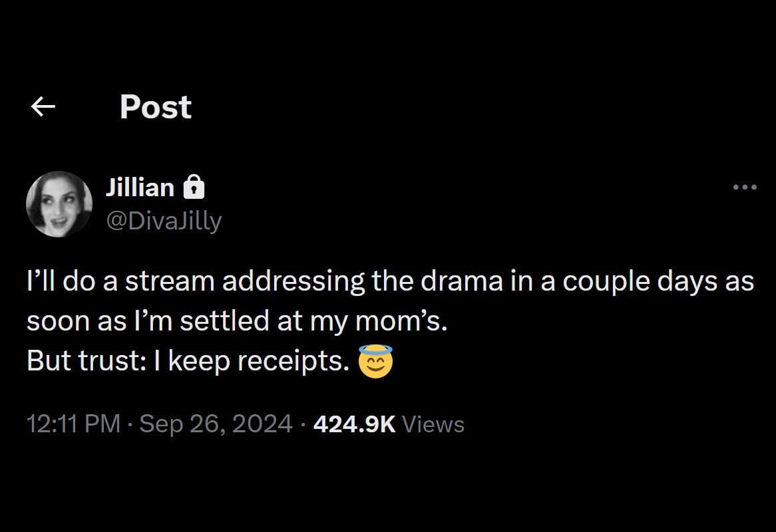Click the word 'addressing' in the post
Image resolution: width=776 pixels, height=532 pixels.
[293, 281]
